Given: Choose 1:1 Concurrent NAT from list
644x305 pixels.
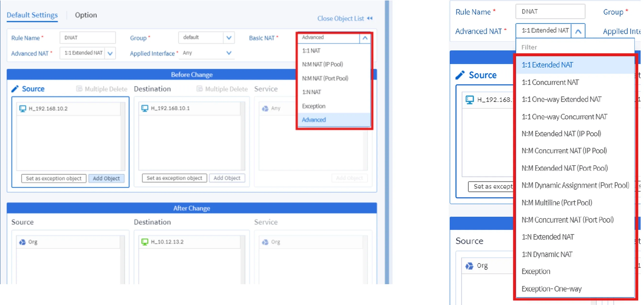Looking at the screenshot, I should coord(550,82).
